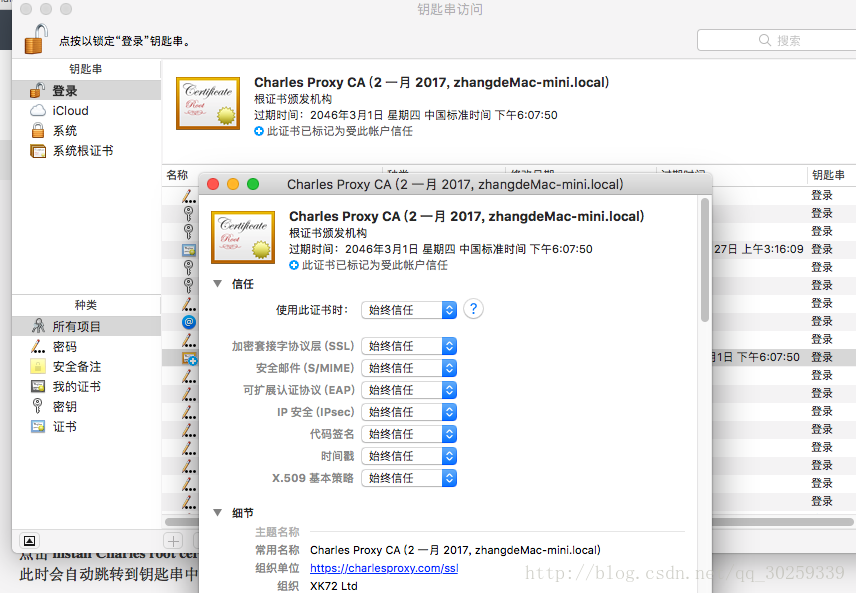
Task: Open the IPsec trust dropdown
Action: (x=409, y=412)
